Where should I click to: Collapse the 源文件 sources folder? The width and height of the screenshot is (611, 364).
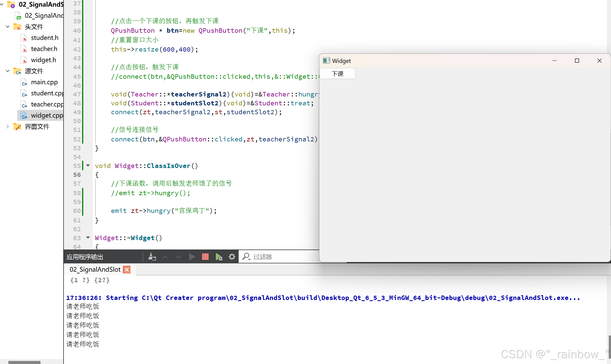pyautogui.click(x=8, y=71)
